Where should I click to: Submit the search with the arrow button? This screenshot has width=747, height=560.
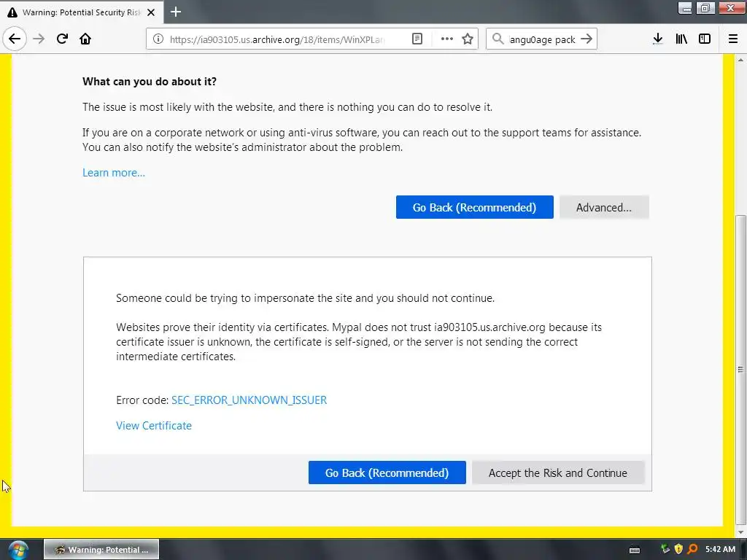pyautogui.click(x=587, y=39)
